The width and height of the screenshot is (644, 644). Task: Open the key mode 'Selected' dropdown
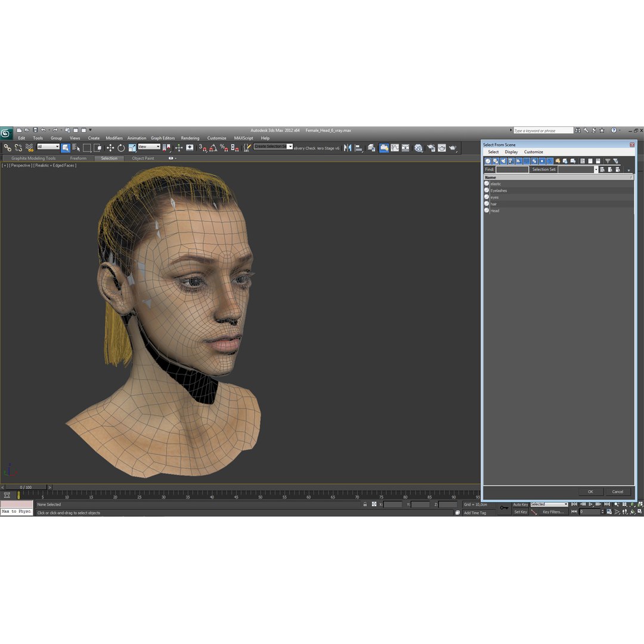[x=549, y=504]
